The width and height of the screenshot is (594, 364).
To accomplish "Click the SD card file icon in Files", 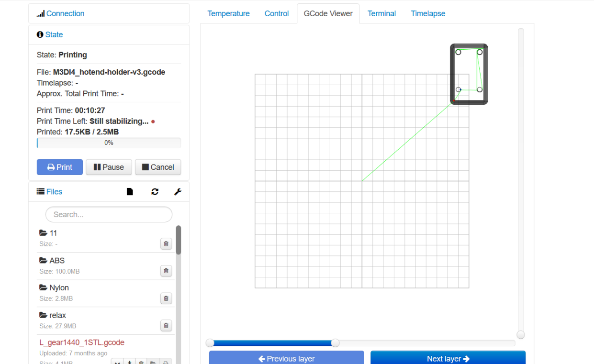I will point(130,192).
